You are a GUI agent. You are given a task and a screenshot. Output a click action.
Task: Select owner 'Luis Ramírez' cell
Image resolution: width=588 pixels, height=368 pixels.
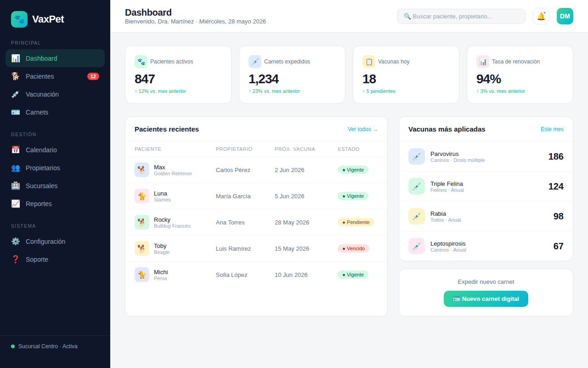(233, 248)
